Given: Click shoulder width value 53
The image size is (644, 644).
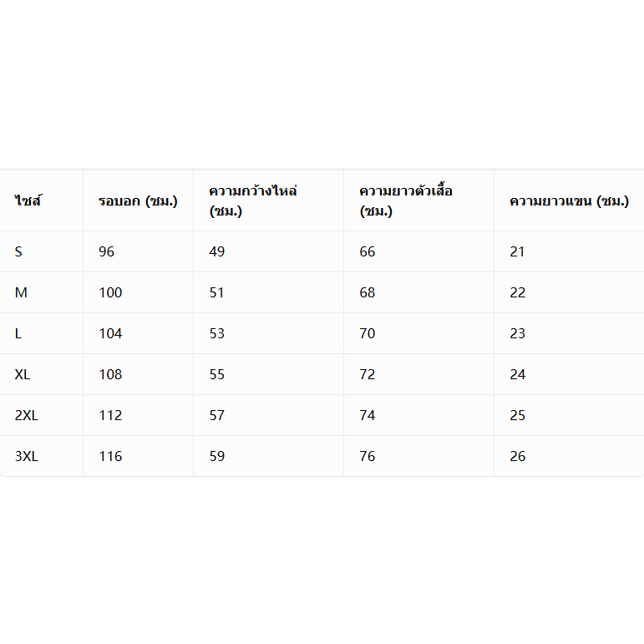Looking at the screenshot, I should pos(217,333).
